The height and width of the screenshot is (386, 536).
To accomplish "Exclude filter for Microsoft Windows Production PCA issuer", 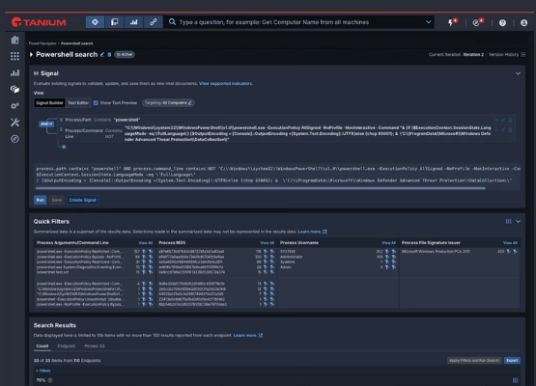I will 515,251.
